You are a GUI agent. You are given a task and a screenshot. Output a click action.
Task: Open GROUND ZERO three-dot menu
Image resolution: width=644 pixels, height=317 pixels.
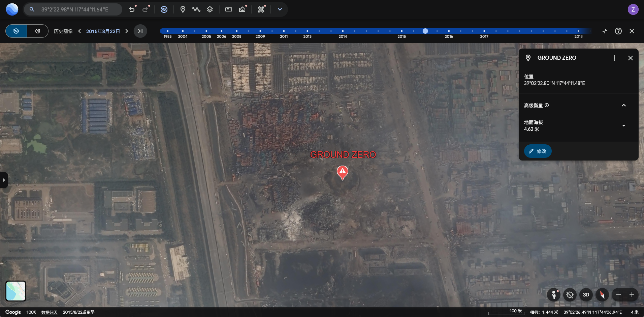[614, 58]
